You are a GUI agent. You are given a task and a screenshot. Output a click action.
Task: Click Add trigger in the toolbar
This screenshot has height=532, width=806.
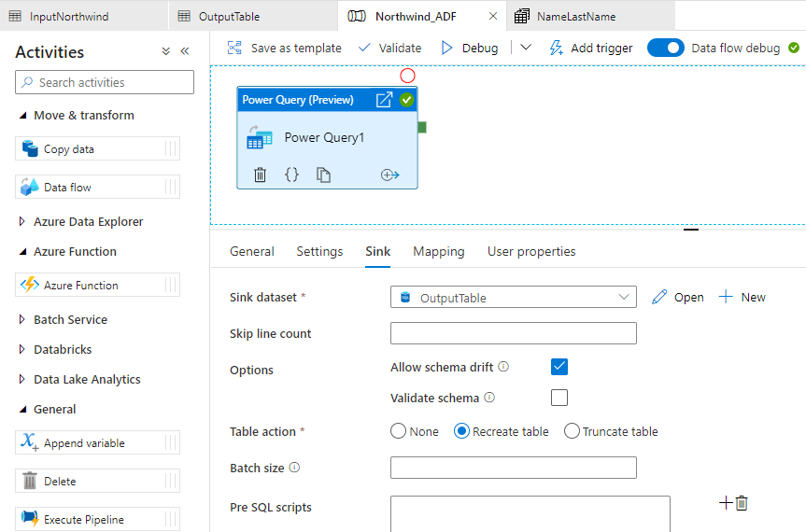pos(590,48)
